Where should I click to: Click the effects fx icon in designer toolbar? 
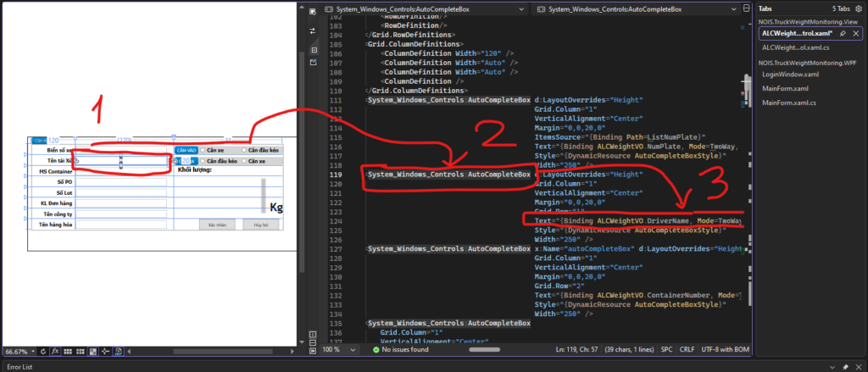pos(55,350)
